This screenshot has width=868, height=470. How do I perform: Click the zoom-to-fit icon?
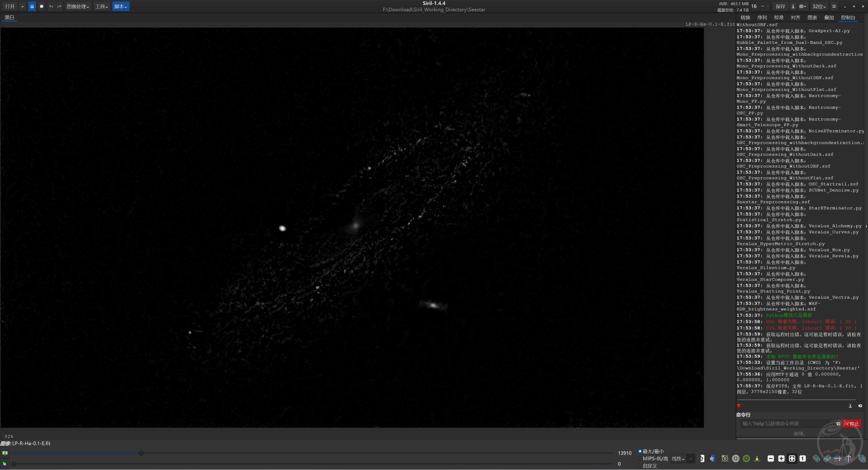(x=792, y=458)
